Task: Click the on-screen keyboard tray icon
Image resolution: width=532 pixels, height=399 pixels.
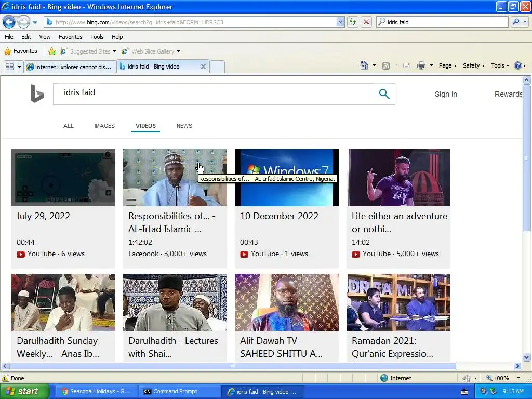Action: tap(464, 392)
